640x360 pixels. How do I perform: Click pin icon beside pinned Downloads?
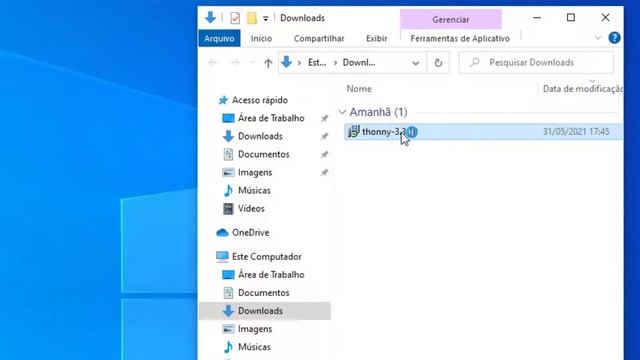(x=324, y=136)
